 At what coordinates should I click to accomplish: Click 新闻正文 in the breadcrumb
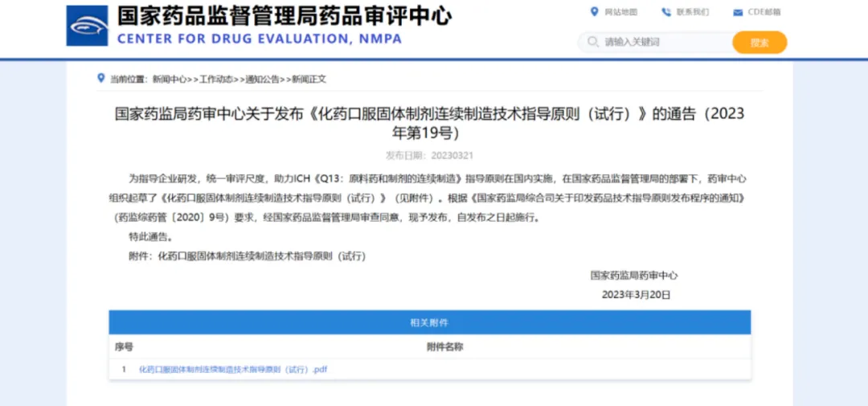(309, 80)
